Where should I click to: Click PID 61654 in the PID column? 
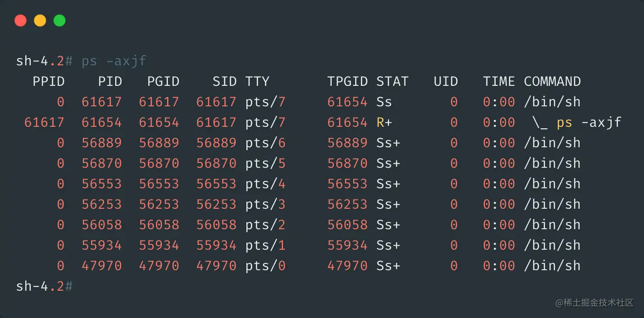(x=101, y=122)
